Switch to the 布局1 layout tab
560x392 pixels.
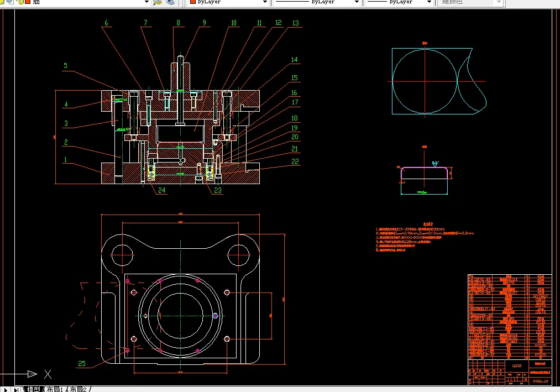pyautogui.click(x=56, y=389)
